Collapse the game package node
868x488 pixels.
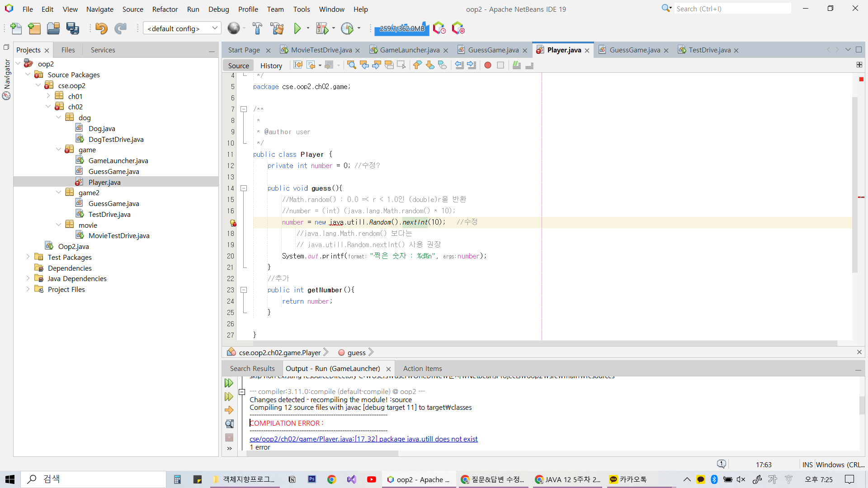(59, 150)
